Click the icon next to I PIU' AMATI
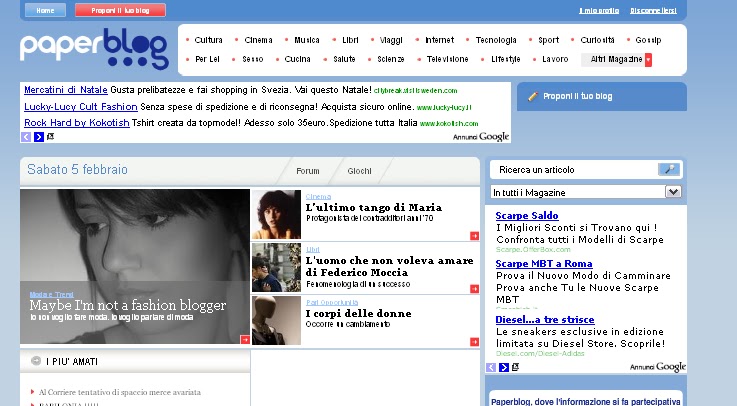The height and width of the screenshot is (406, 737). tap(36, 361)
